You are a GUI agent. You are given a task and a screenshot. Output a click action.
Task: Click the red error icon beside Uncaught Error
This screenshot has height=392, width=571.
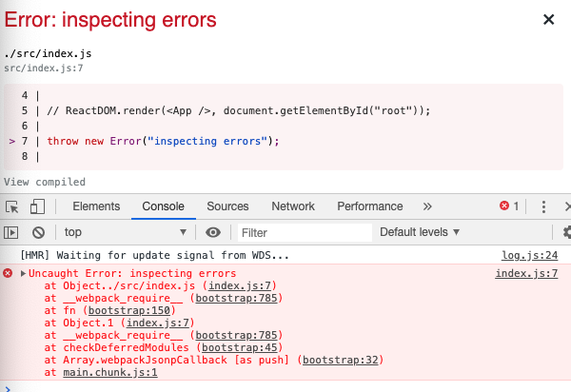coord(8,273)
